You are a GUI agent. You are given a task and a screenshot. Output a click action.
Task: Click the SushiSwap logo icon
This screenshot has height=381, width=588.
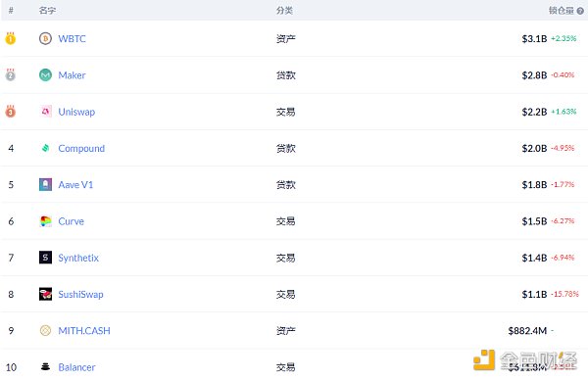point(45,294)
